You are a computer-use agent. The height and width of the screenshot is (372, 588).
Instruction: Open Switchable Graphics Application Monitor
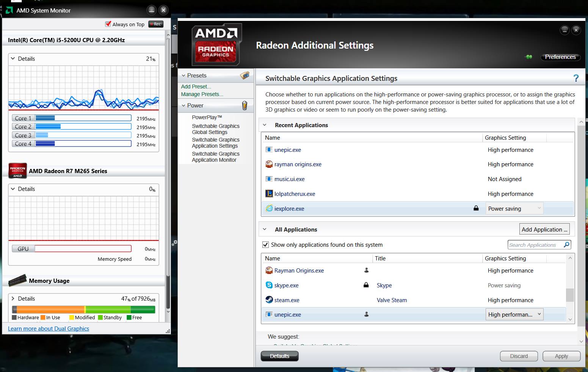pyautogui.click(x=216, y=157)
